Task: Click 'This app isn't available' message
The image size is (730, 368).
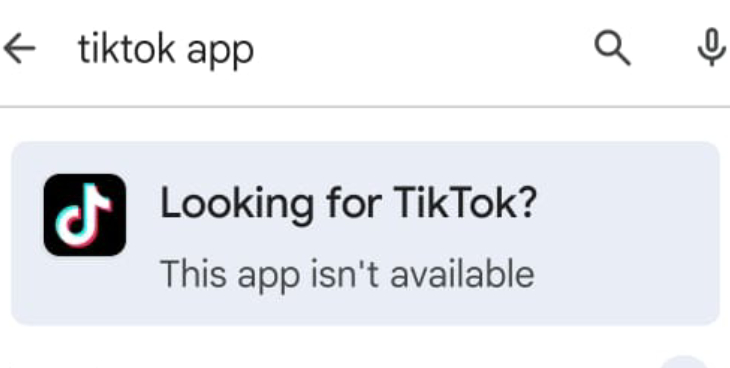Action: (347, 275)
